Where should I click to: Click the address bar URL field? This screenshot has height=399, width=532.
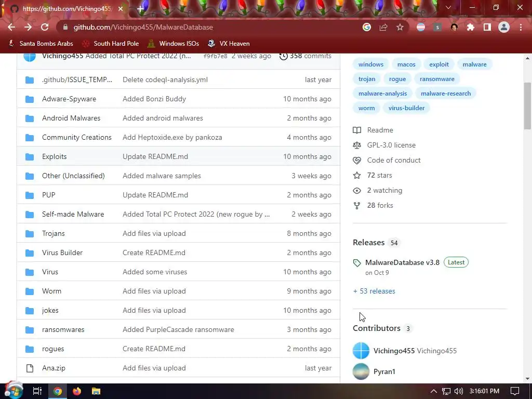click(210, 27)
